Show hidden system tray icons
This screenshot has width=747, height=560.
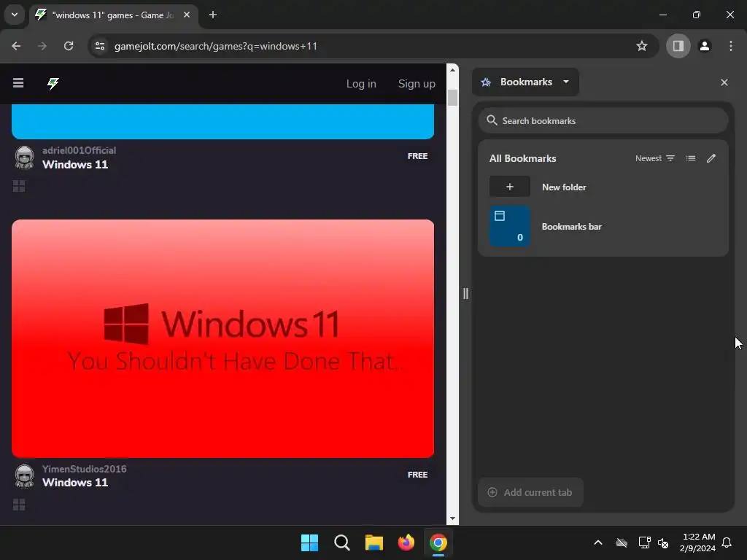[x=598, y=542]
